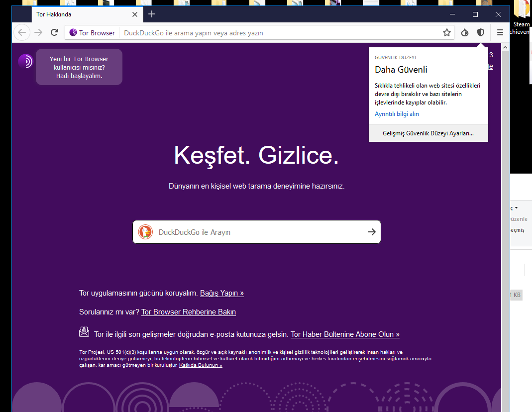Click the forward navigation arrow
Screen dimensions: 532x412
[x=38, y=32]
